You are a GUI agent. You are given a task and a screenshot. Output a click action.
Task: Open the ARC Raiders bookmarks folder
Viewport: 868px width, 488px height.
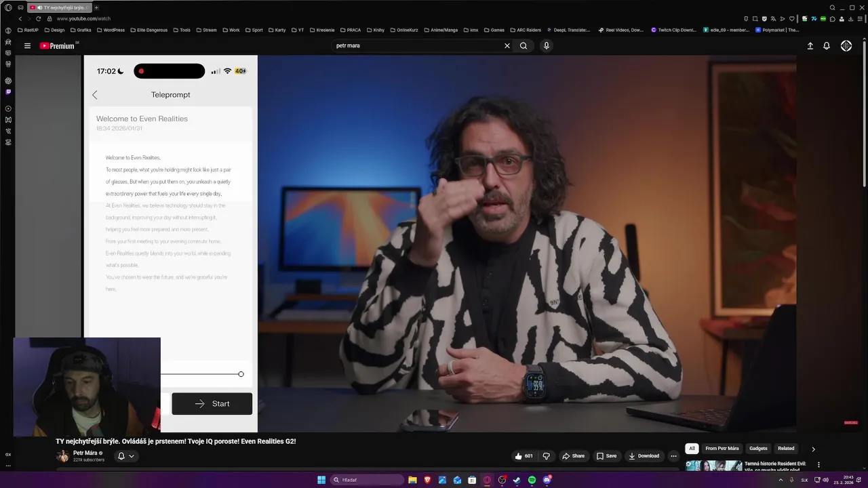coord(525,30)
